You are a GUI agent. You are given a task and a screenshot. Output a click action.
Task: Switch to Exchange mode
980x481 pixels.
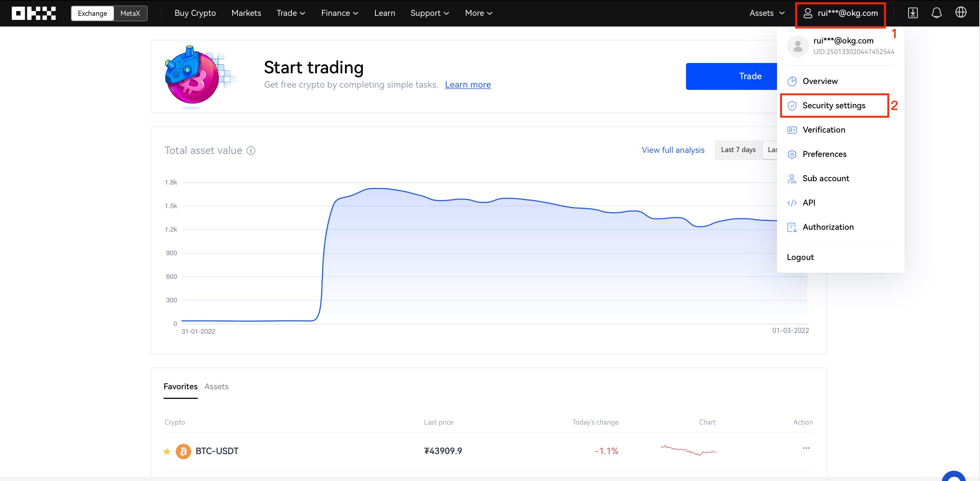point(92,13)
